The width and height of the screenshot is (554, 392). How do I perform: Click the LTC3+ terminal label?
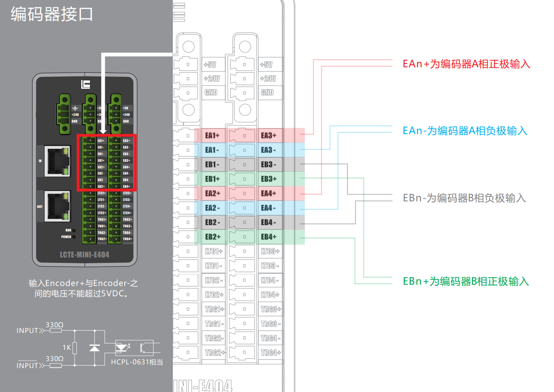[x=270, y=251]
